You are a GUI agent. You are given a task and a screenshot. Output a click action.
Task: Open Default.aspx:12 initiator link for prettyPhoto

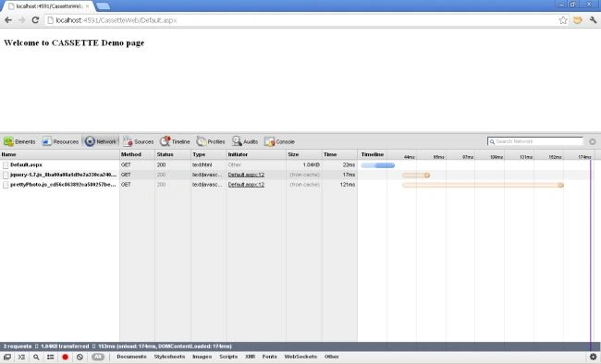246,185
